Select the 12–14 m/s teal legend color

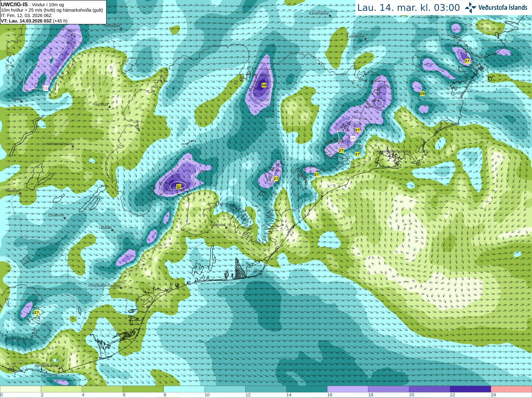(x=266, y=389)
